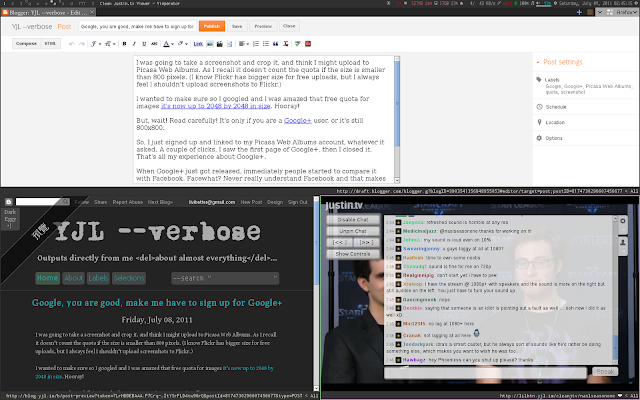Click the Speak button in chat
The width and height of the screenshot is (640, 400).
pos(605,372)
